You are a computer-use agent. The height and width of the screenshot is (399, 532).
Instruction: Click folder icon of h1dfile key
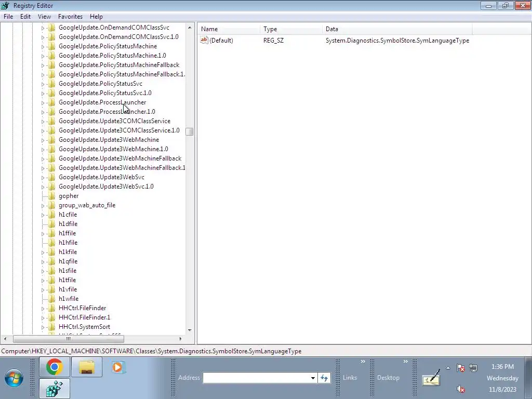51,224
